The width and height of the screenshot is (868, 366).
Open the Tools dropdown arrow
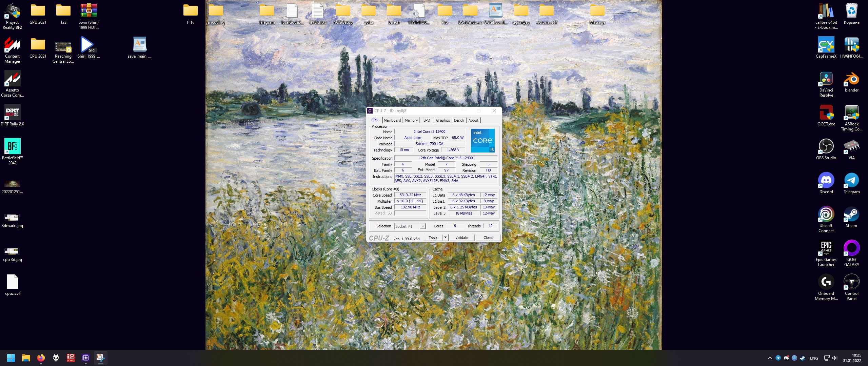tap(445, 238)
